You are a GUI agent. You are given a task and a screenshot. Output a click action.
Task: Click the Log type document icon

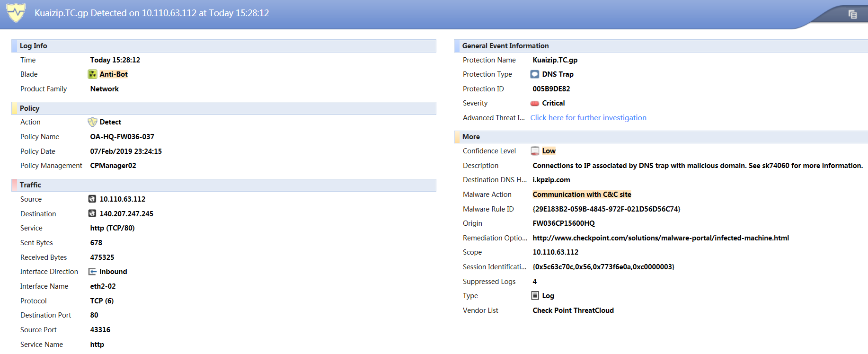click(x=535, y=296)
